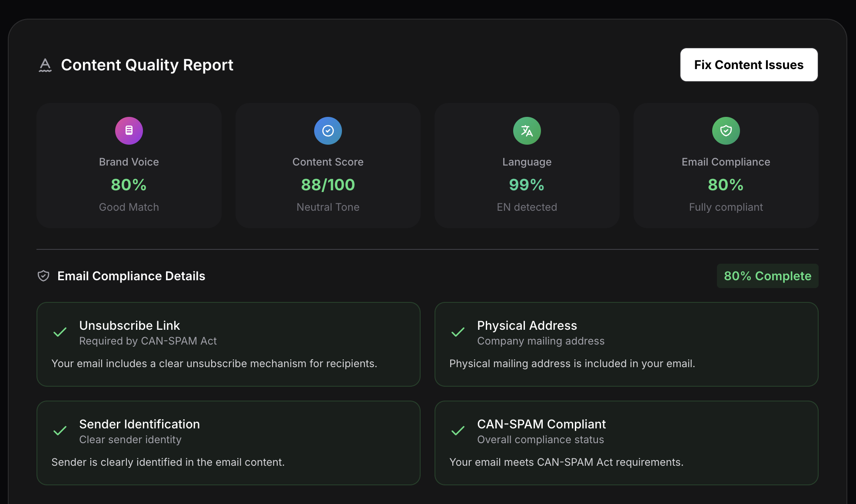Viewport: 856px width, 504px height.
Task: Click the checkmark next to Unsubscribe Link
Action: (x=60, y=332)
